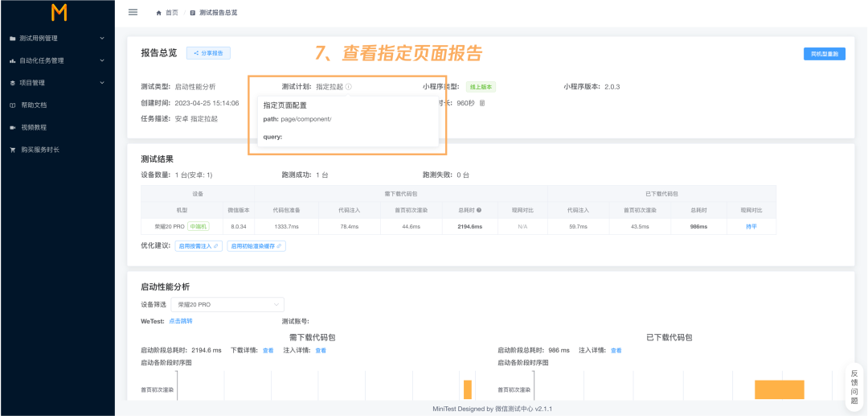
Task: Click the 1333.7ms 代码包准备 cell
Action: click(x=286, y=227)
